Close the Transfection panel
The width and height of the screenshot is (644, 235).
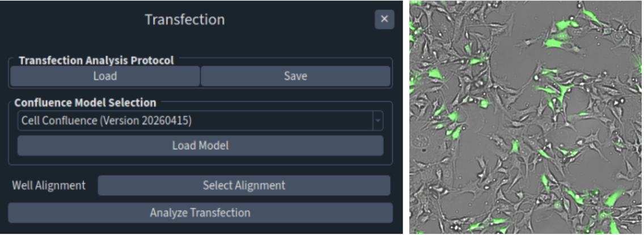coord(384,19)
